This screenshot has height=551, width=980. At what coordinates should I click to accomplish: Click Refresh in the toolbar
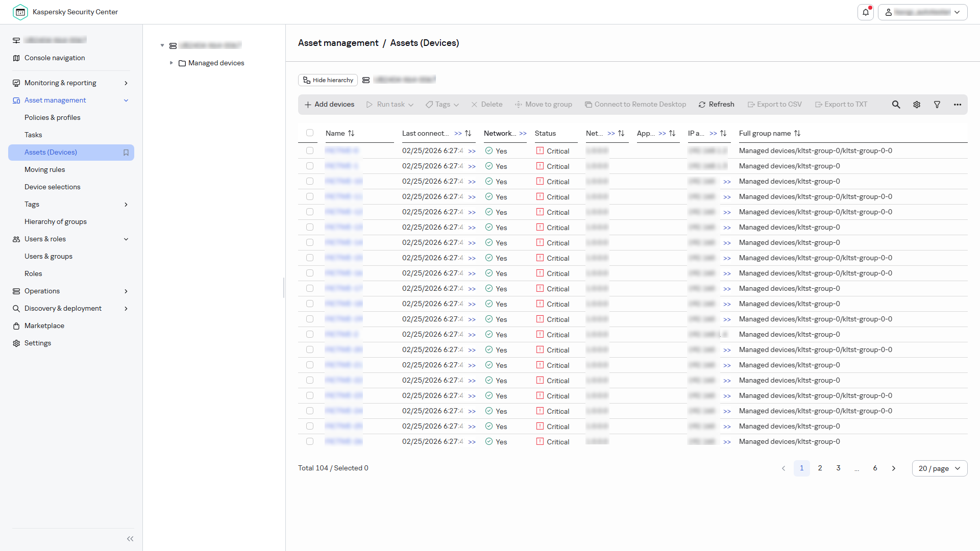point(717,105)
